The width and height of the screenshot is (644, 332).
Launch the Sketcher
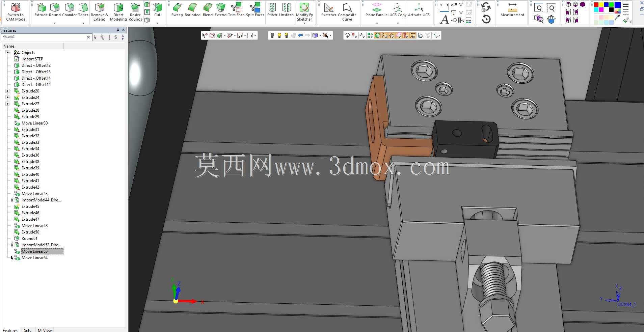[328, 10]
